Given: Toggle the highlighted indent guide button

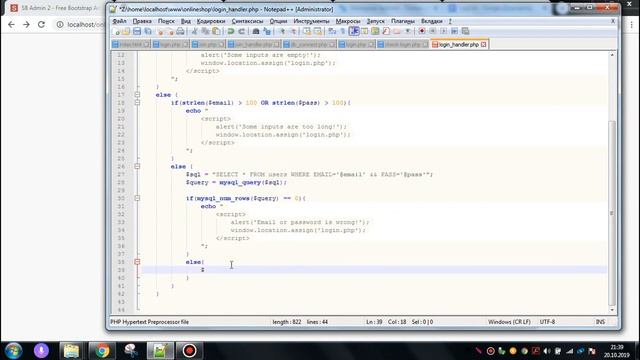Looking at the screenshot, I should [x=354, y=31].
